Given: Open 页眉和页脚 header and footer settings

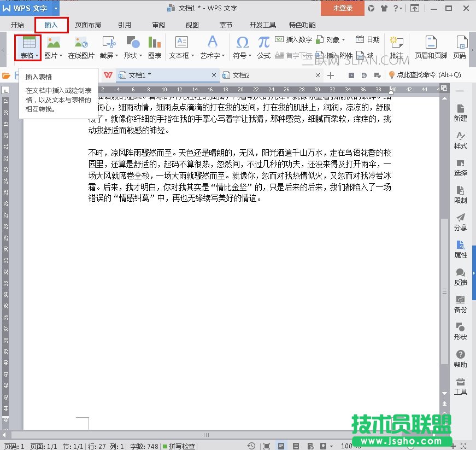Looking at the screenshot, I should pos(431,46).
